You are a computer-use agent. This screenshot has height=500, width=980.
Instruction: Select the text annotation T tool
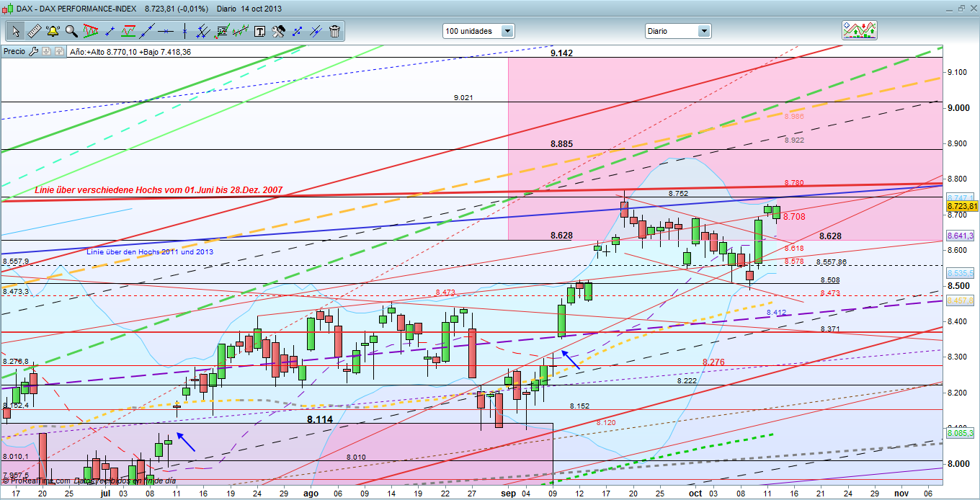(259, 31)
